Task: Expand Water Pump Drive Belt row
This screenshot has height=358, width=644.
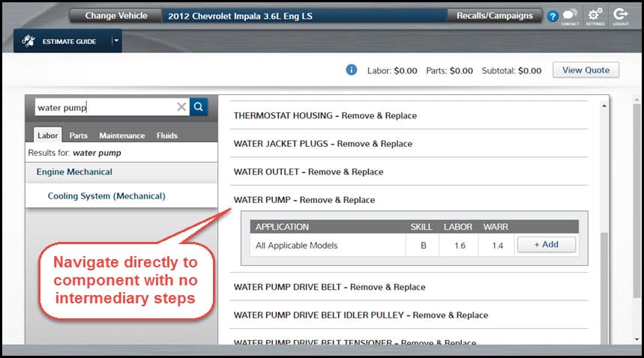Action: click(x=329, y=287)
